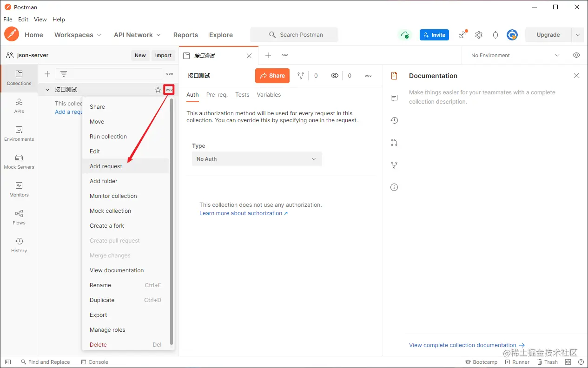Open a new tab with the plus icon
This screenshot has width=588, height=368.
pos(268,55)
